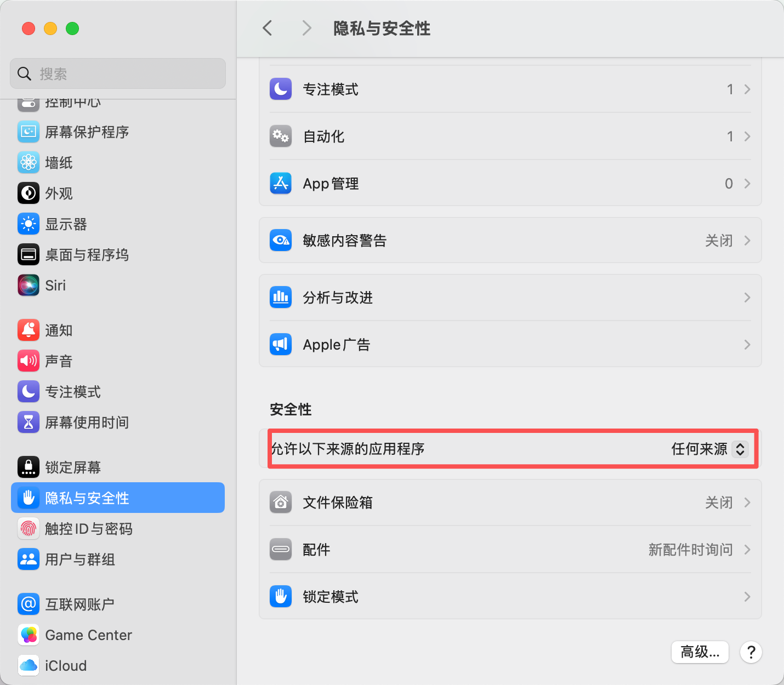Open the 任何来源 popup selector
784x685 pixels.
(x=740, y=449)
